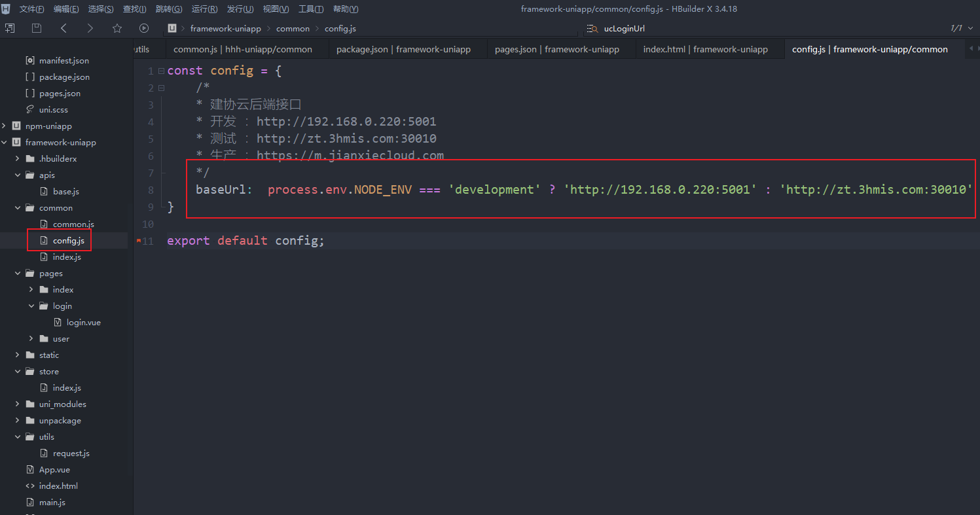Screen dimensions: 980x515
Task: Click framework-uniapp in the breadcrumb path
Action: [x=226, y=28]
